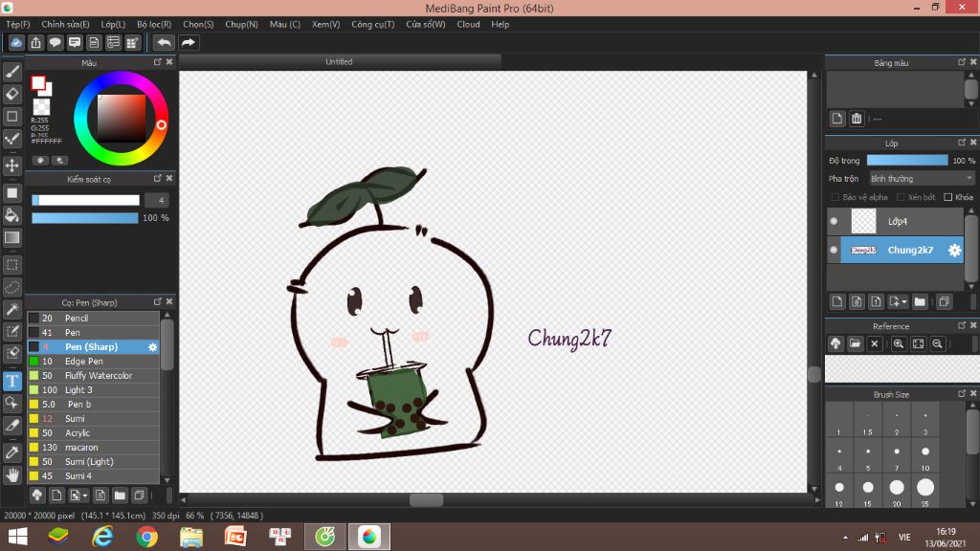Add new palette color icon in Bảng màu

coord(837,119)
